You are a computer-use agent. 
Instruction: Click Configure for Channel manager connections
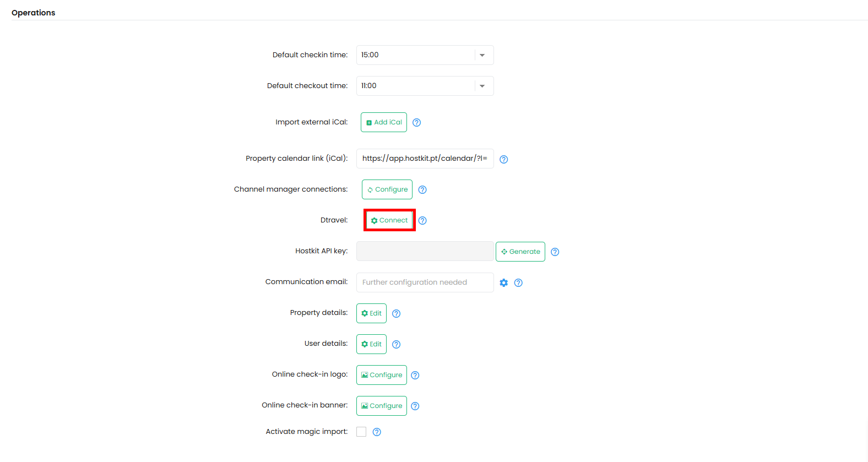[x=387, y=189]
